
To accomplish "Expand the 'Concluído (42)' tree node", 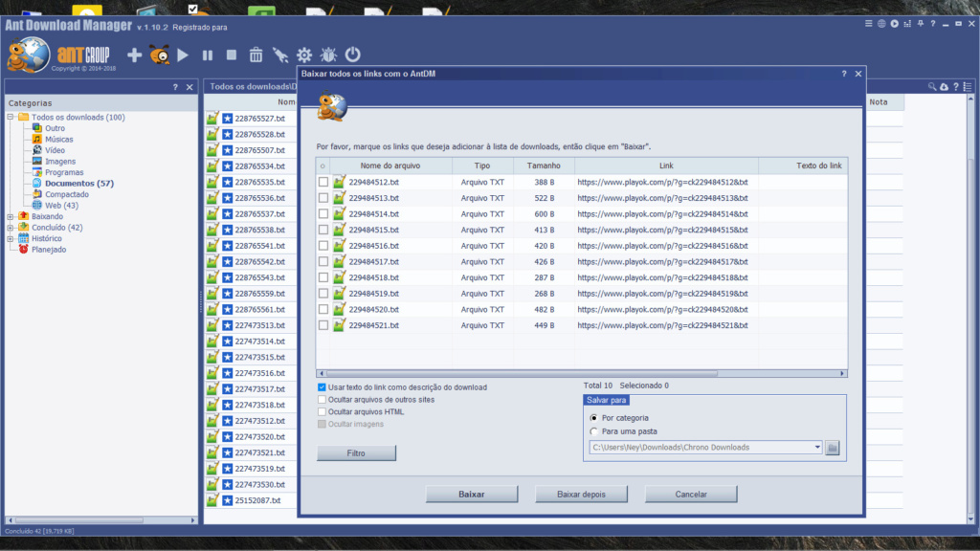I will point(11,228).
